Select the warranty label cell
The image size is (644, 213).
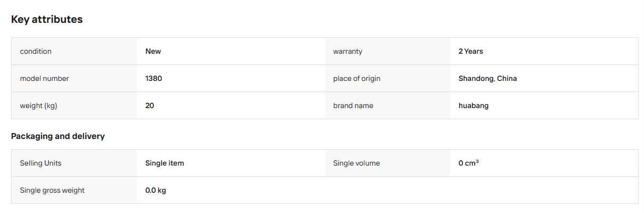387,51
